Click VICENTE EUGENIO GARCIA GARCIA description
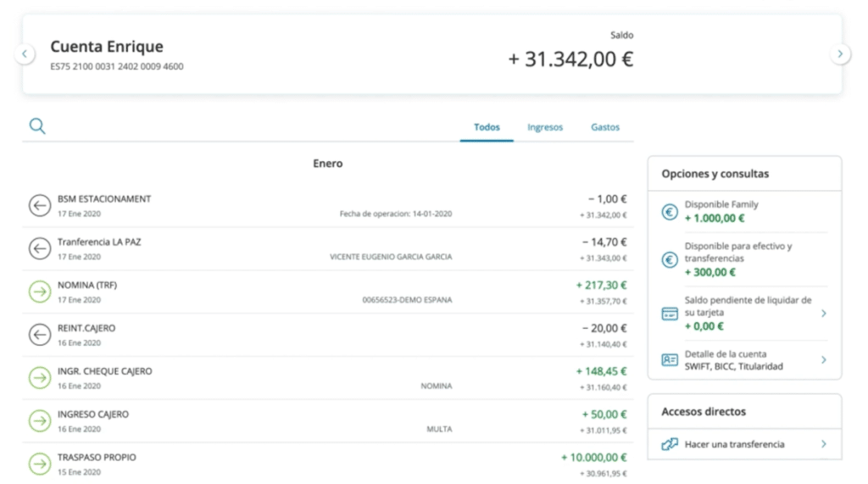Viewport: 868px width, 484px height. 391,257
